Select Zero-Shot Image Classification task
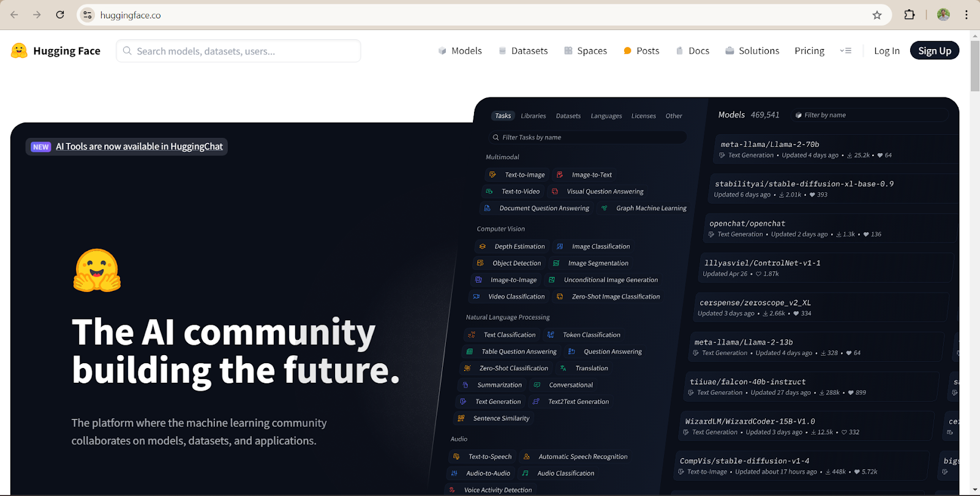This screenshot has width=980, height=496. 609,296
